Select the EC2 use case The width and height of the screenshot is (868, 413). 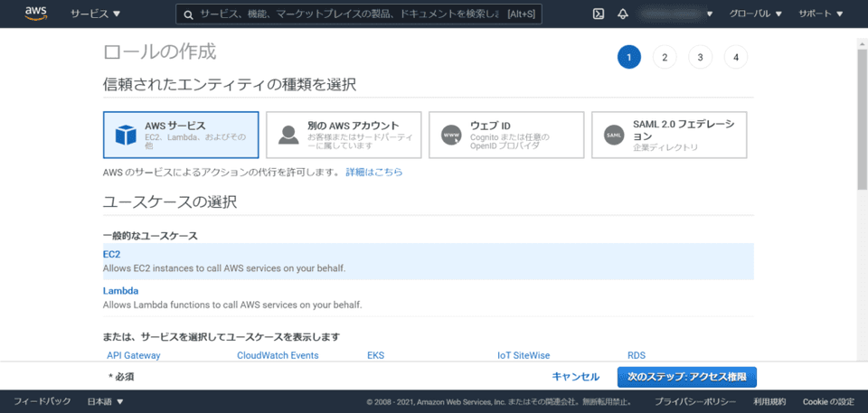click(112, 254)
